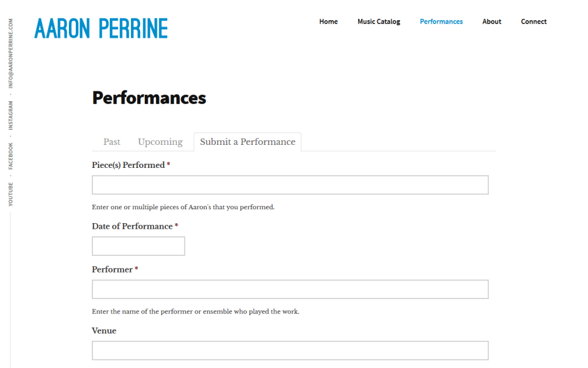Switch to the Past tab
Screen dimensions: 588x368
coord(112,142)
